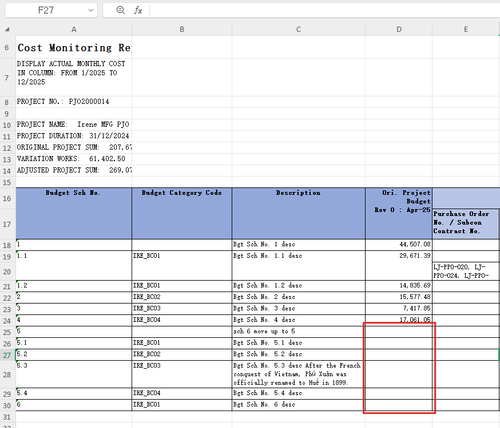The image size is (500, 428).
Task: Select the '5.3' budget schedule cell
Action: click(74, 374)
